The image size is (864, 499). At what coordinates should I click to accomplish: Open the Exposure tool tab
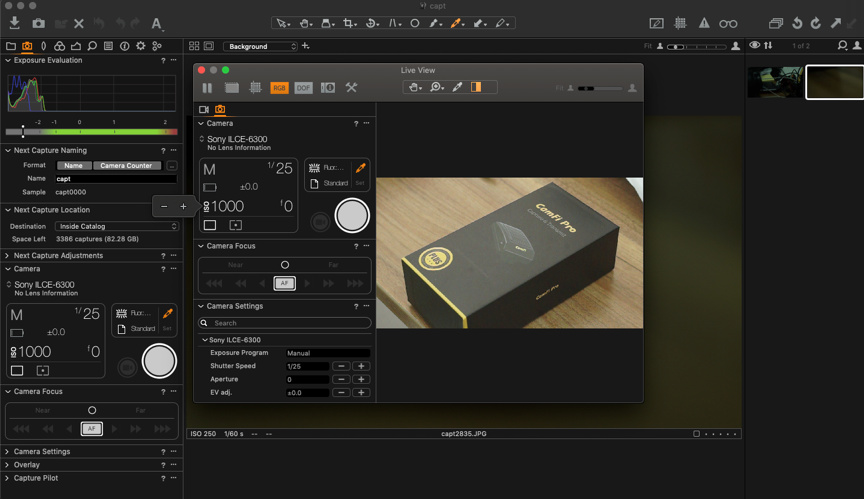76,46
